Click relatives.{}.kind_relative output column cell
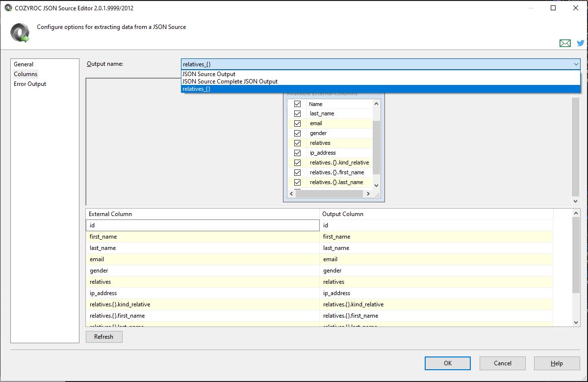This screenshot has width=588, height=382. (x=436, y=304)
